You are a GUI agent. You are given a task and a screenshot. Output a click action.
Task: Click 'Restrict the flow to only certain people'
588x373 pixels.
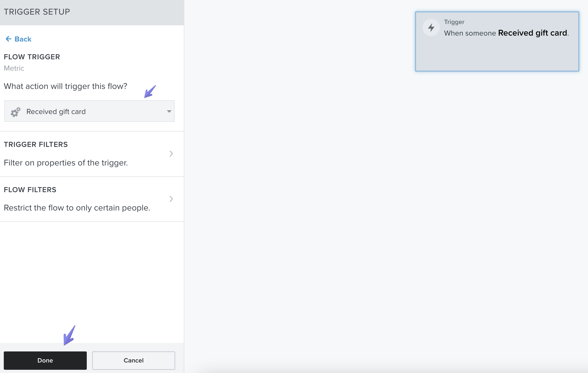77,208
